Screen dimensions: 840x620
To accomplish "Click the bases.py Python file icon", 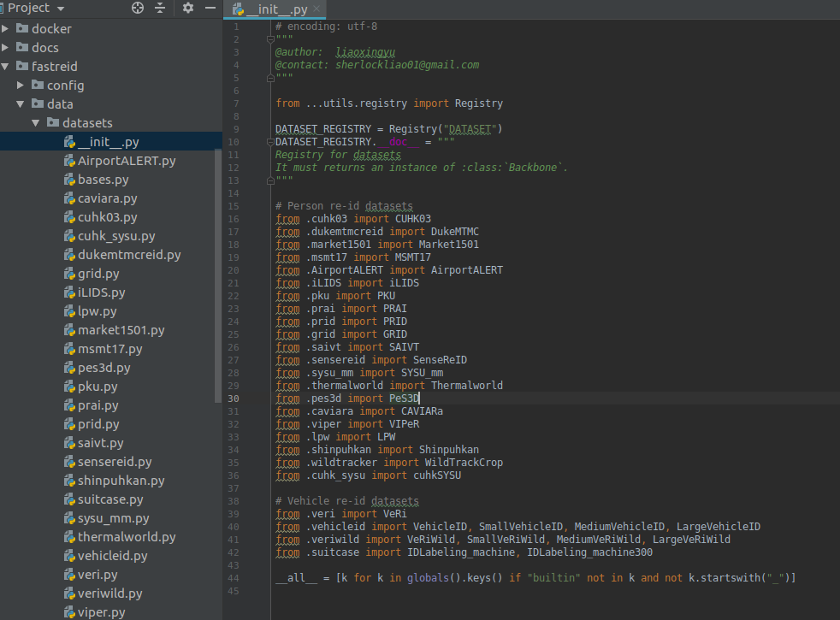I will pos(69,180).
